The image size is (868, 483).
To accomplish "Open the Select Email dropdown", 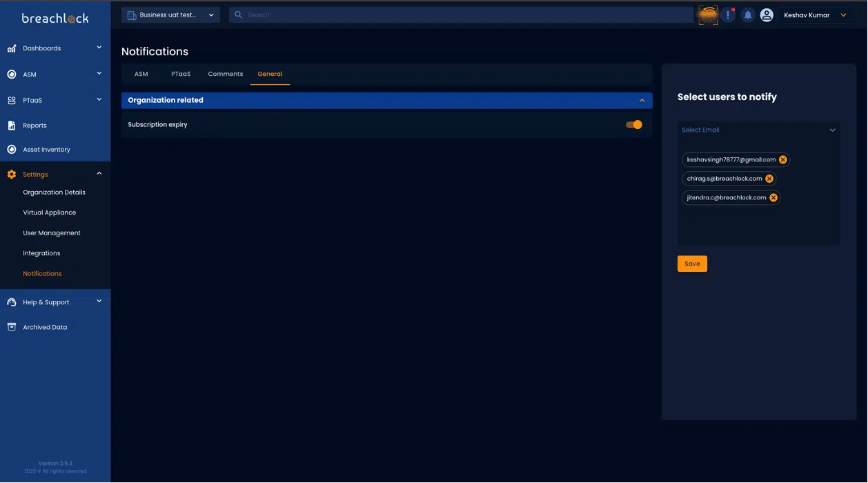I will [759, 130].
